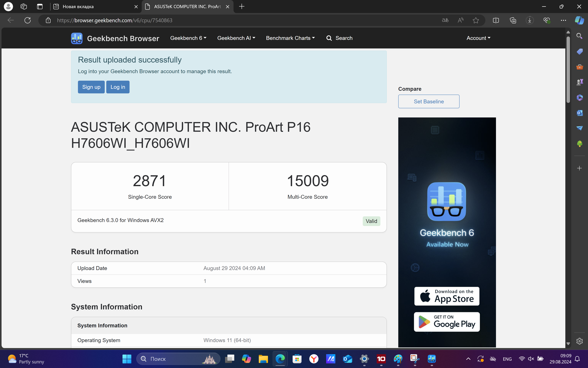Open the sidebar Microsoft 365 icon
Image resolution: width=588 pixels, height=368 pixels.
click(579, 98)
